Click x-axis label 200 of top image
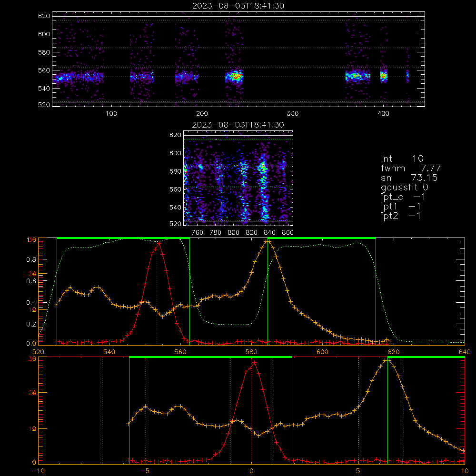476x476 pixels. (x=202, y=114)
